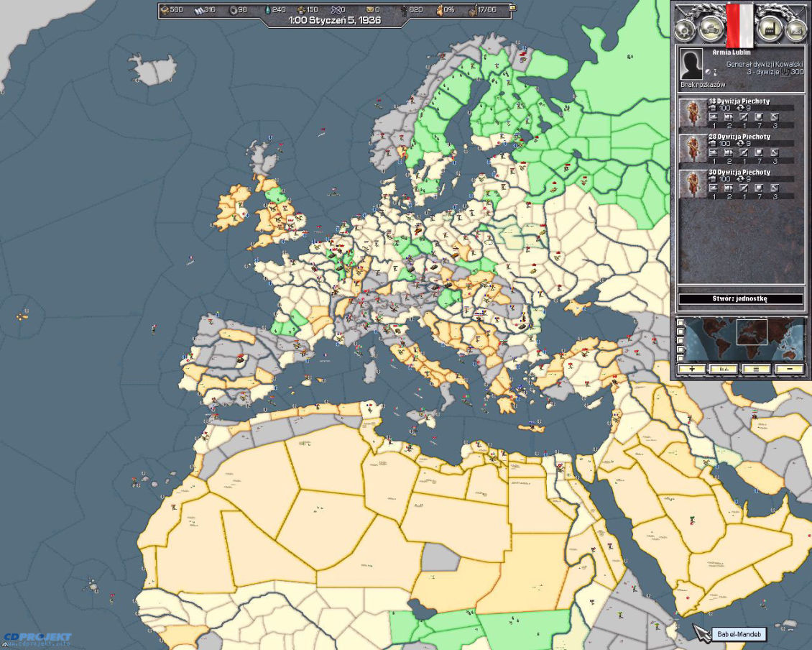Viewport: 812px width, 650px height.
Task: Click the Brak rozkazów status text
Action: point(703,85)
